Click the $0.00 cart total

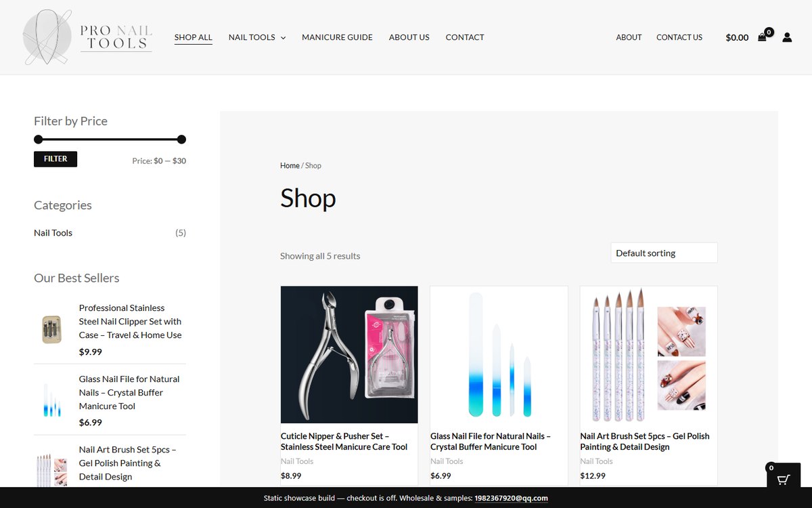point(737,37)
